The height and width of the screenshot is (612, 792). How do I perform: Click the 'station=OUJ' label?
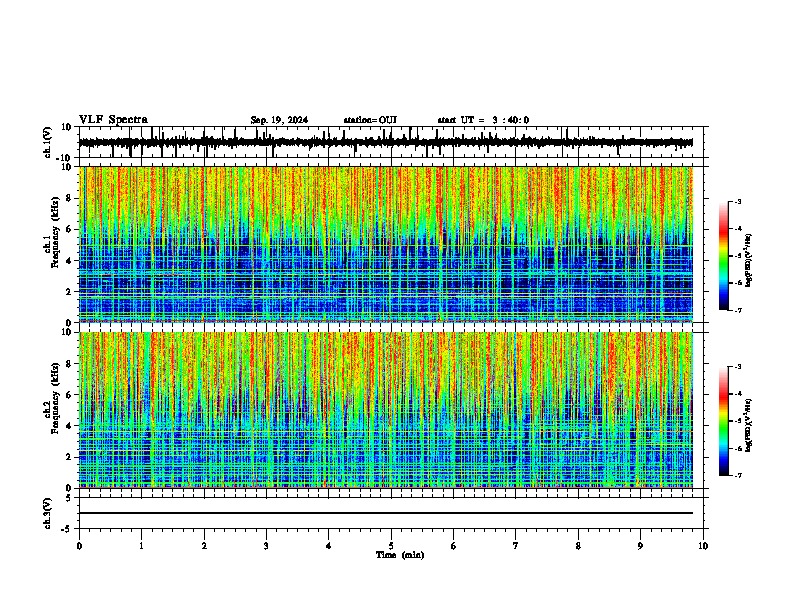pos(370,120)
